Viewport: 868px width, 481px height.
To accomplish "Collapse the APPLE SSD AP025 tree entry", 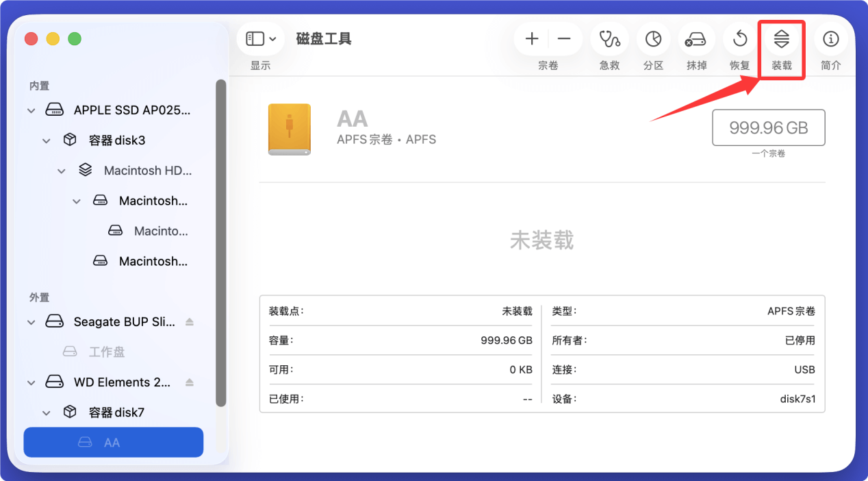I will pos(31,110).
